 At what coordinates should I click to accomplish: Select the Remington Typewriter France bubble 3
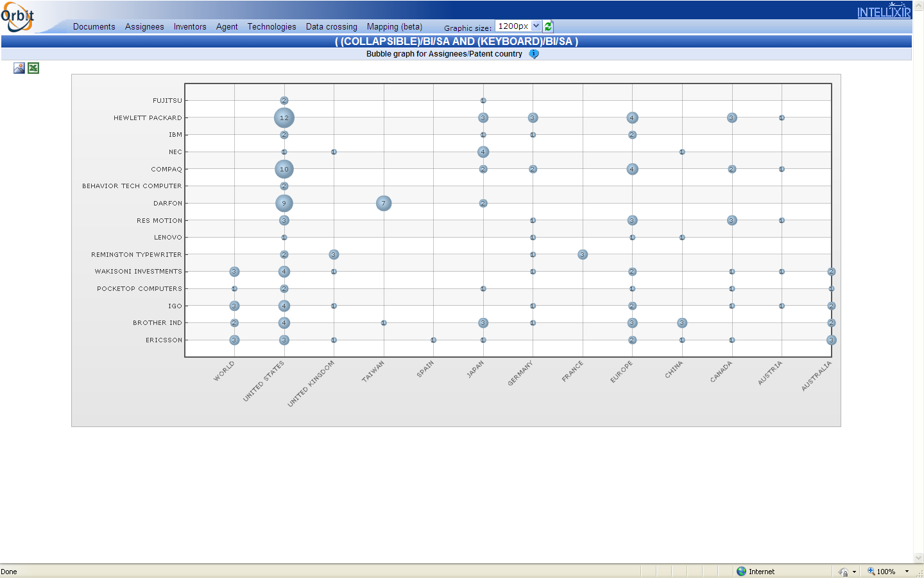pos(583,255)
